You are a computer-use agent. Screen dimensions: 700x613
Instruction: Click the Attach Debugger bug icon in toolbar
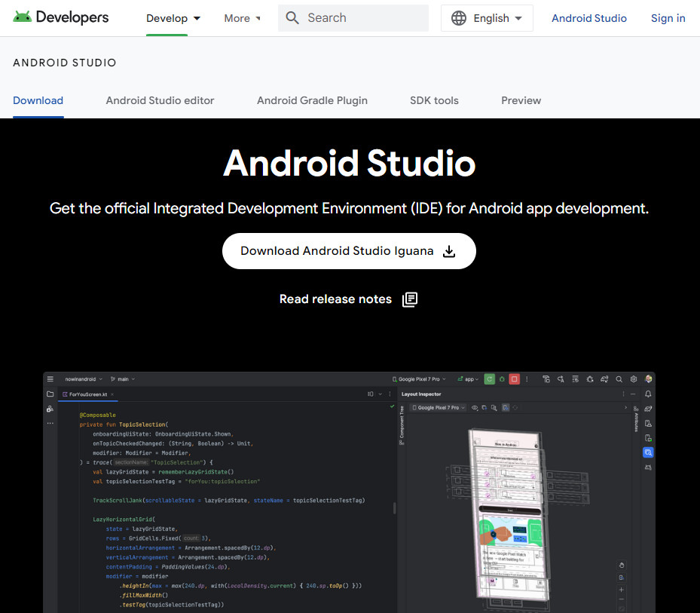click(590, 379)
